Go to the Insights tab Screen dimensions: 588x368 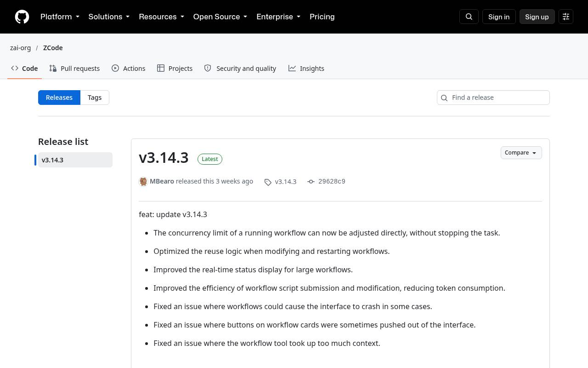(x=306, y=68)
